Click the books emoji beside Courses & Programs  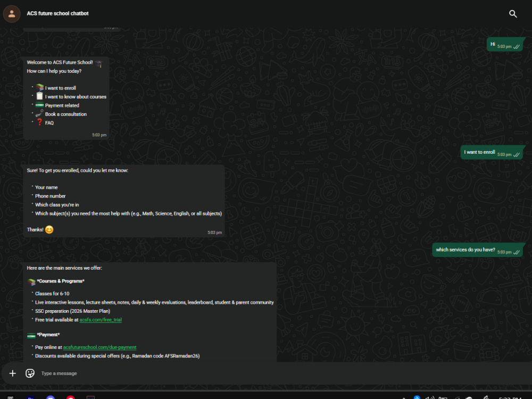[x=31, y=281]
